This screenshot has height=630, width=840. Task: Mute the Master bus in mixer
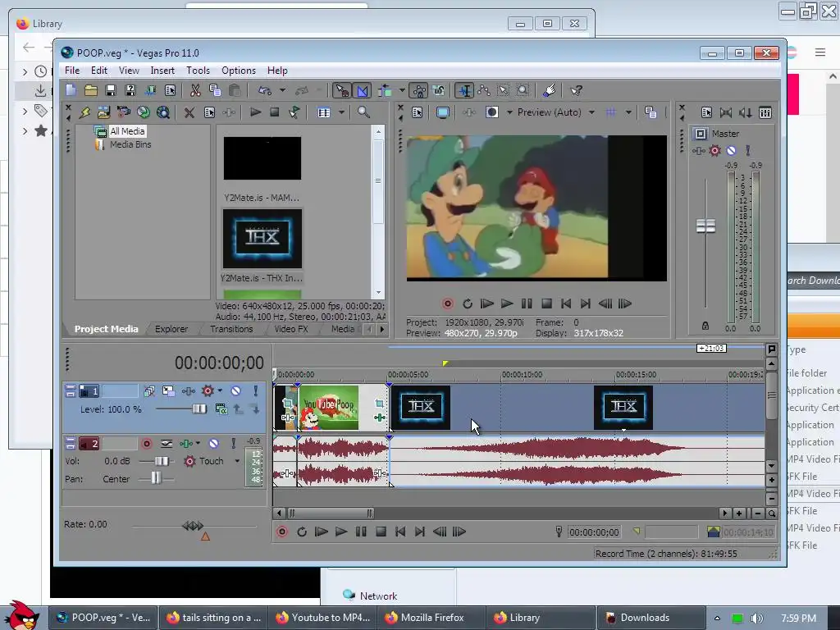click(731, 151)
